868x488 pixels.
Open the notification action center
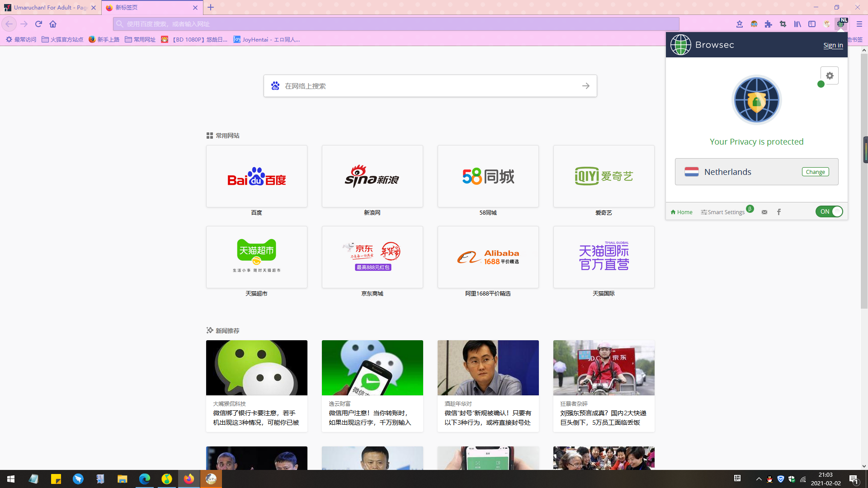(854, 479)
